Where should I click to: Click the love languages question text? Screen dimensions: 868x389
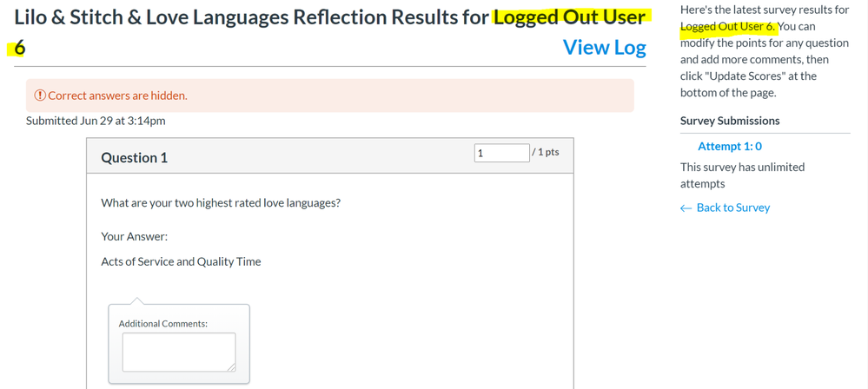[221, 203]
